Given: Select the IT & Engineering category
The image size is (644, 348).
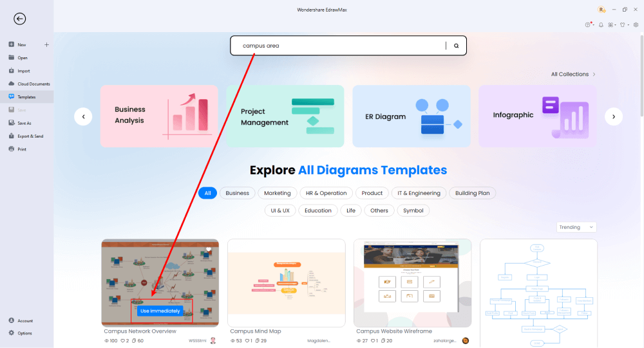Looking at the screenshot, I should tap(419, 193).
